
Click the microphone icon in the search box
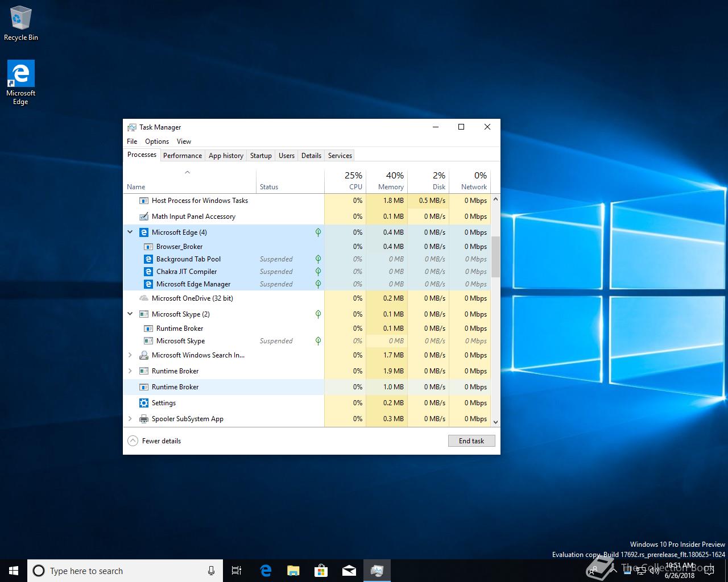point(211,571)
